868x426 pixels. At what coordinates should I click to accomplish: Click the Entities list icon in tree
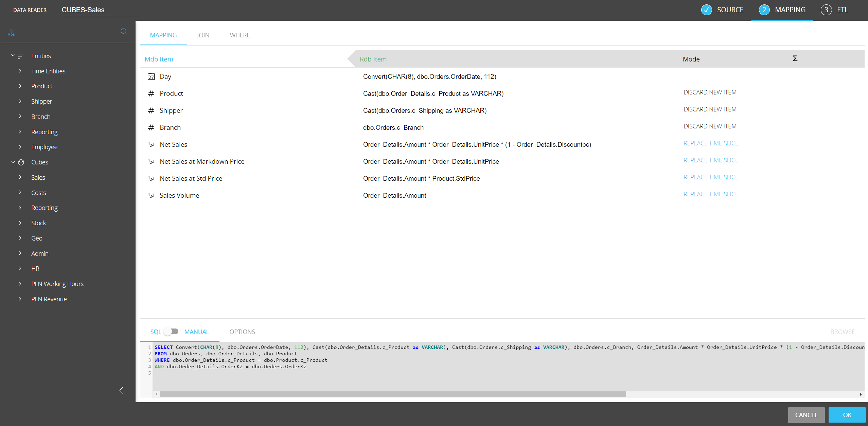coord(21,56)
